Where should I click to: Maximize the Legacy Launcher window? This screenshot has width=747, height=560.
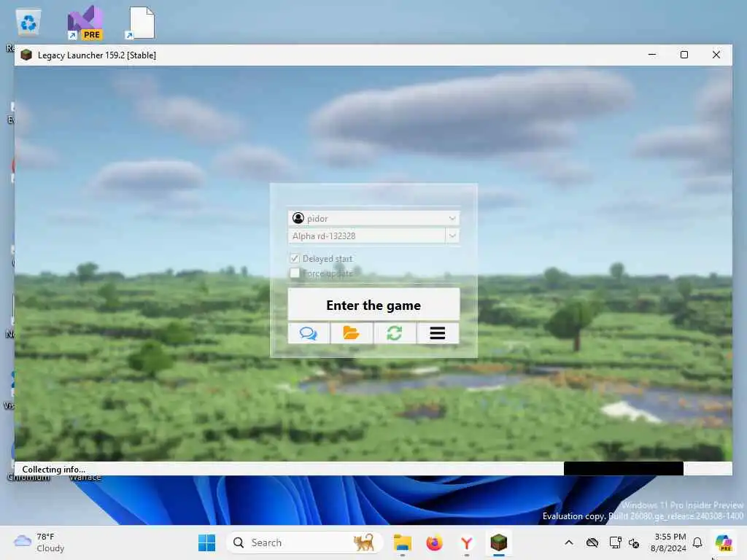tap(684, 55)
